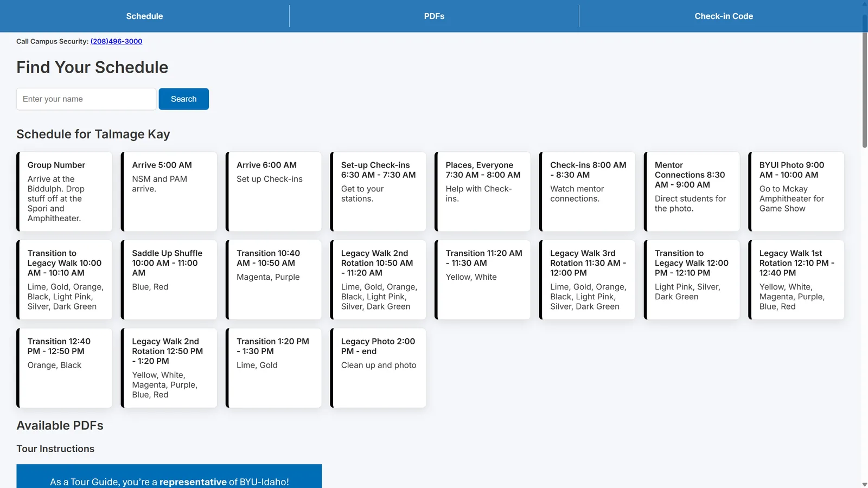Switch to the Schedule tab
The height and width of the screenshot is (488, 868).
(x=144, y=16)
